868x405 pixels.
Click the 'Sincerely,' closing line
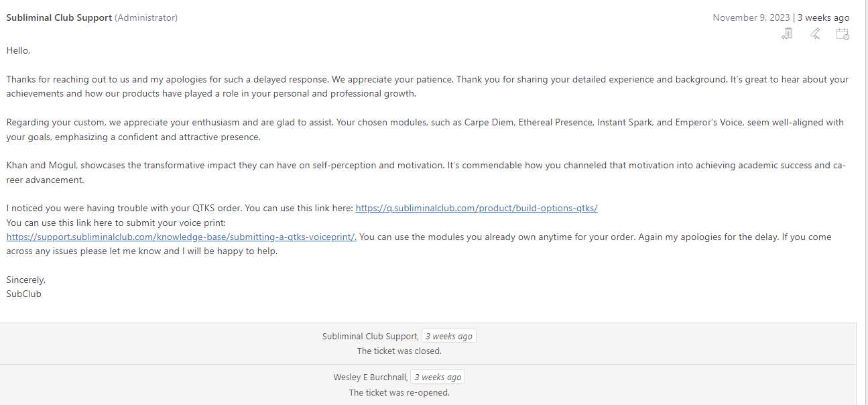coord(26,280)
